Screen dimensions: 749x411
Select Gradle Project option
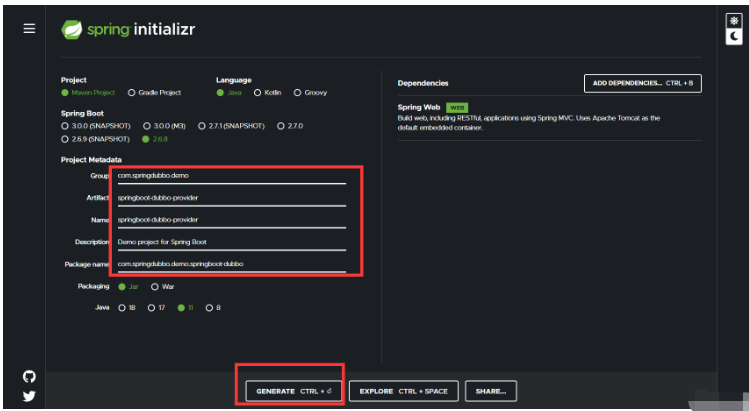pyautogui.click(x=154, y=93)
